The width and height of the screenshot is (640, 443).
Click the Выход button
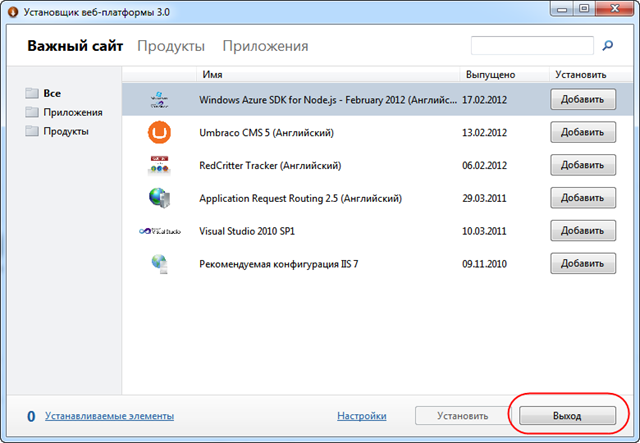[x=567, y=416]
